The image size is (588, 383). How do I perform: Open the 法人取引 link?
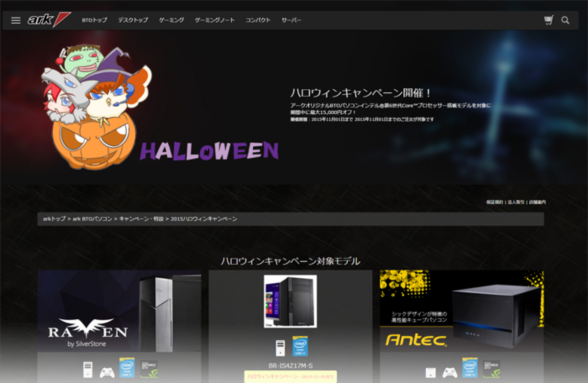click(x=516, y=202)
